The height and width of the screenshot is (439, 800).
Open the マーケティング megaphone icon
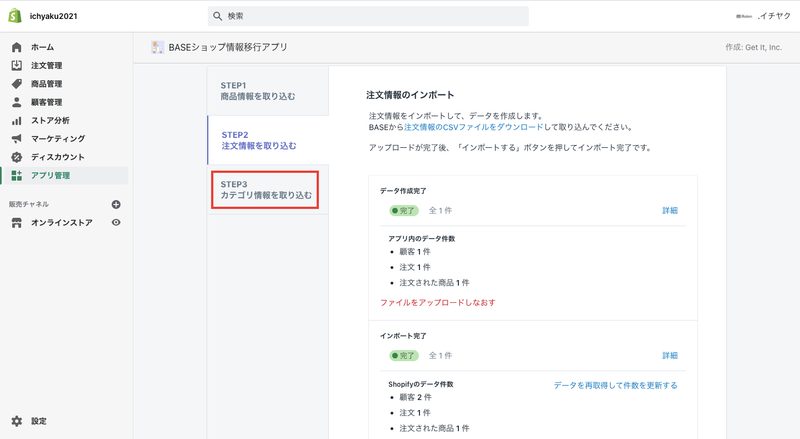16,139
